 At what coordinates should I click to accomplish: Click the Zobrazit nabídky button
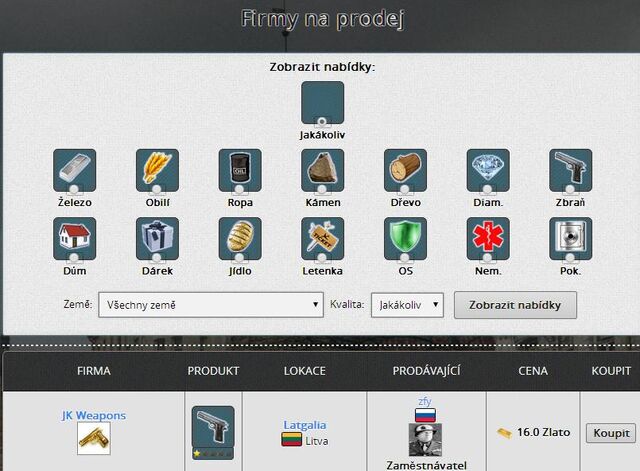tap(515, 305)
